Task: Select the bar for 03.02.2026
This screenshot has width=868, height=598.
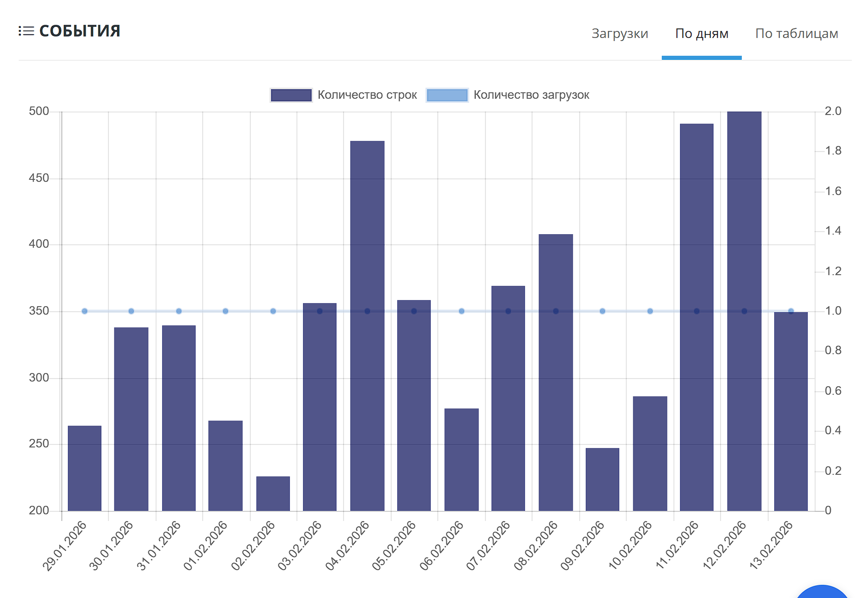Action: pos(320,407)
